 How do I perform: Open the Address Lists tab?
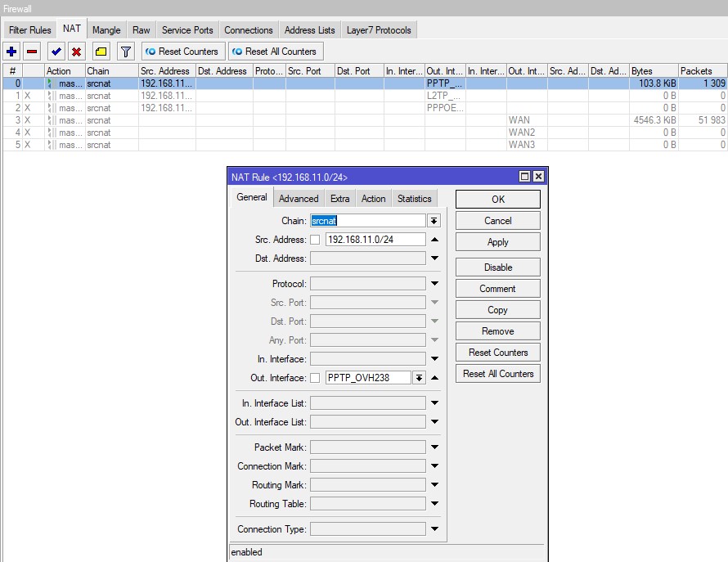[310, 30]
